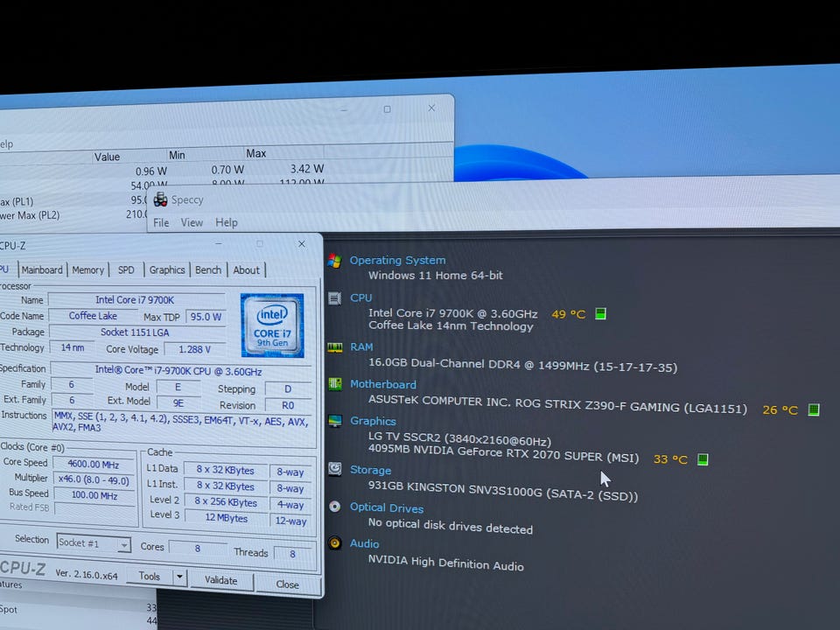Screen dimensions: 840x630
Task: Click the Storage disk icon in Speccy
Action: [335, 469]
